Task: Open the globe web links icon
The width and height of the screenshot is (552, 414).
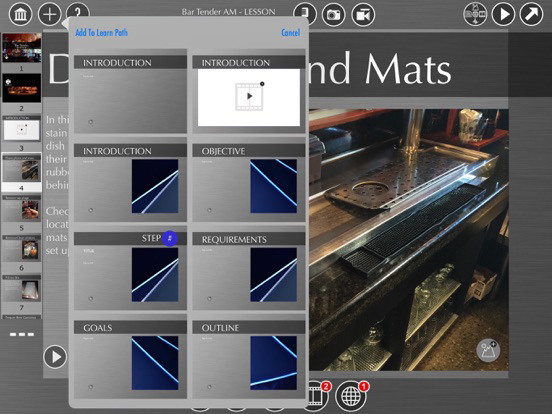Action: 351,396
